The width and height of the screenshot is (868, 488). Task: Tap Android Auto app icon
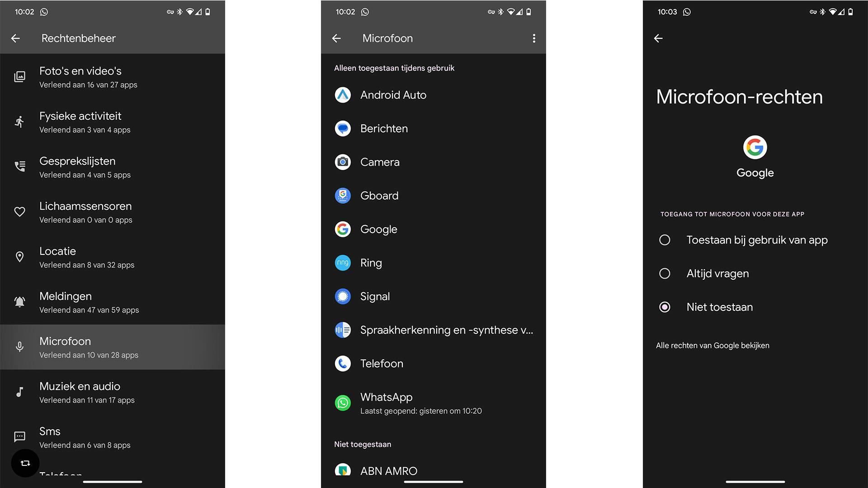point(343,95)
